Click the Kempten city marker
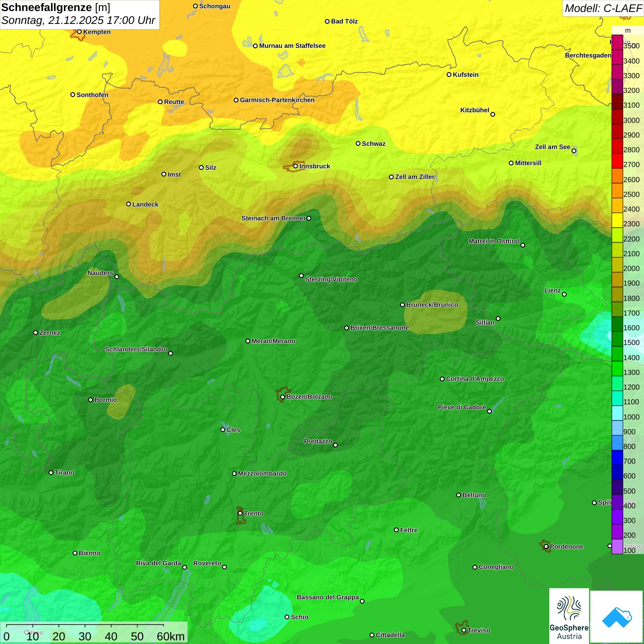 (x=79, y=32)
